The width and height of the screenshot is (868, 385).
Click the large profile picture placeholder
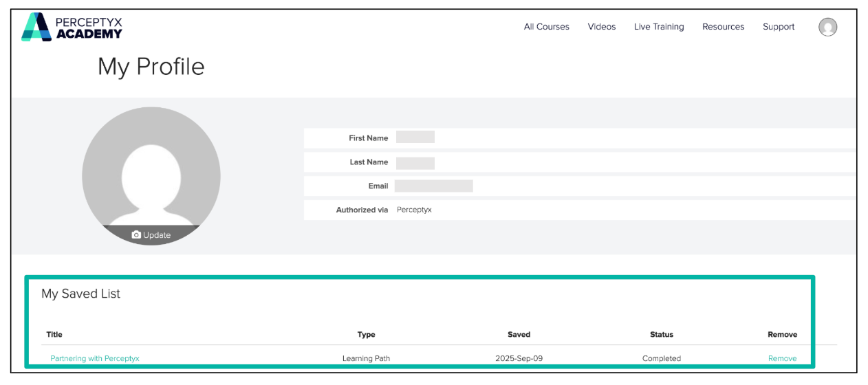(x=151, y=176)
